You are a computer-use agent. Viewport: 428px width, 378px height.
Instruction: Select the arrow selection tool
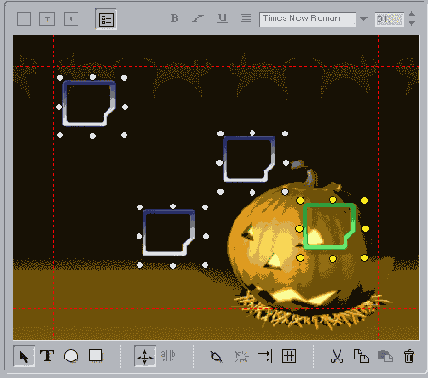(24, 356)
